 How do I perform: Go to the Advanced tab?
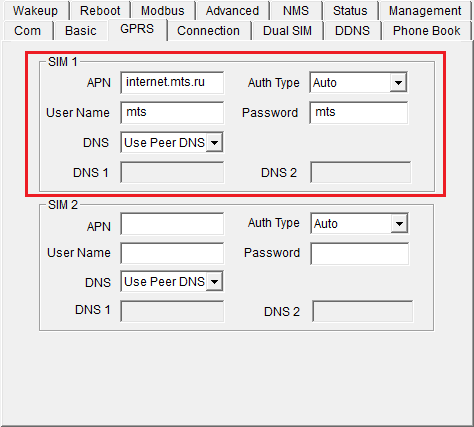(x=232, y=11)
